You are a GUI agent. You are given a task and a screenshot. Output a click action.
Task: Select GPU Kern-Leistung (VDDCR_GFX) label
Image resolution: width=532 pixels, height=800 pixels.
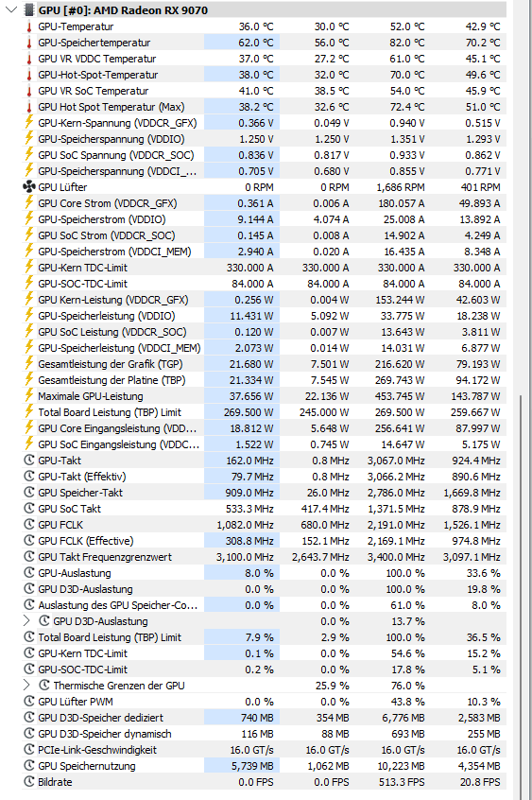[112, 300]
